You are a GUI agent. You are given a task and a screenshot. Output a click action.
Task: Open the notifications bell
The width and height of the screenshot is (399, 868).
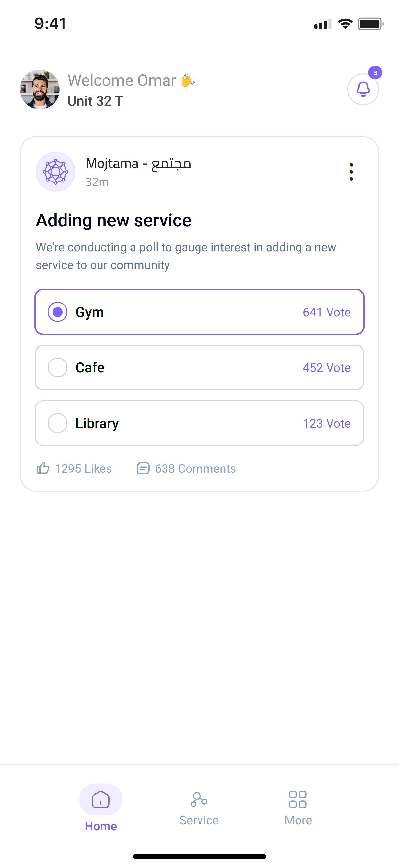(x=363, y=90)
